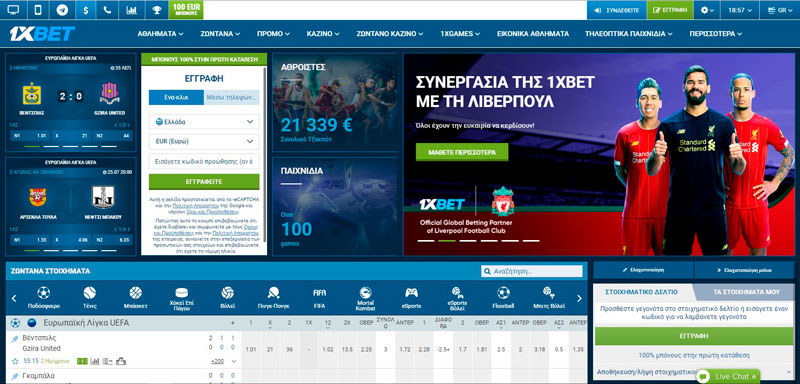The image size is (800, 384).
Task: Show next sports with the right arrow
Action: point(579,298)
